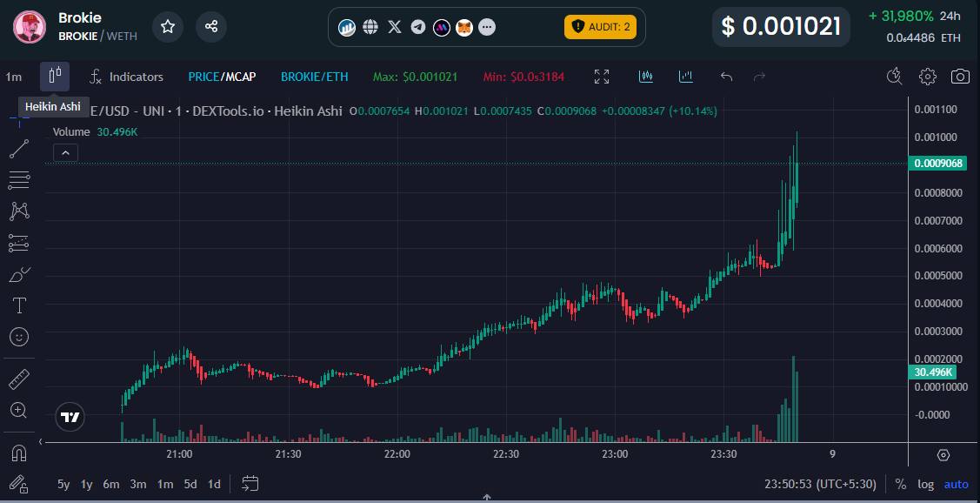This screenshot has width=980, height=503.
Task: Open quick search lightning icon
Action: point(895,77)
